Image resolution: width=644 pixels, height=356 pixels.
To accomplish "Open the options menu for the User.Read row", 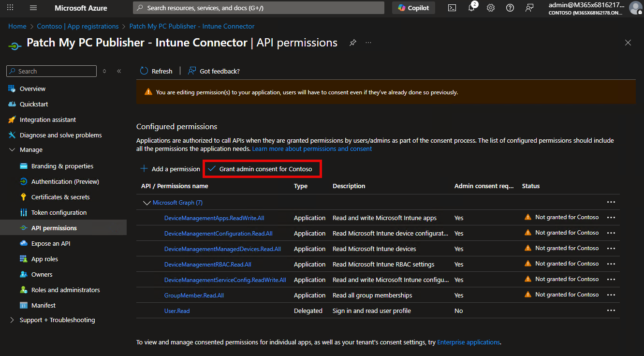I will pos(611,310).
